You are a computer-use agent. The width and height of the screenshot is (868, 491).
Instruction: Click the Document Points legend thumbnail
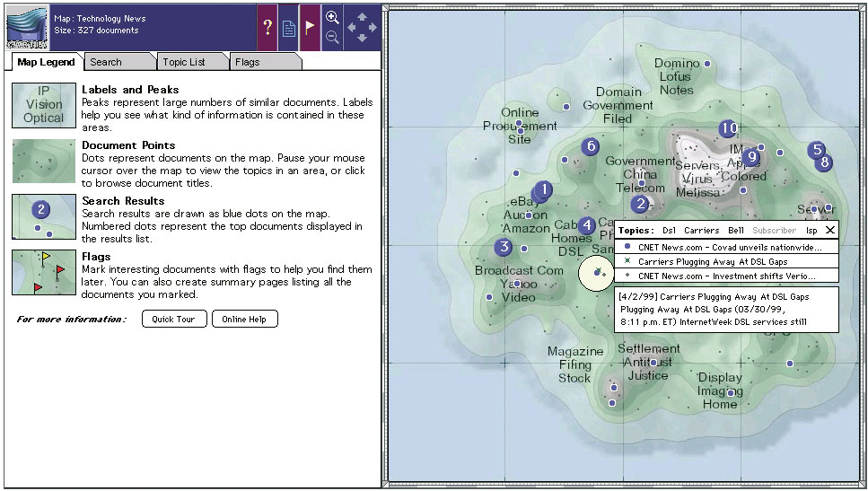click(x=44, y=161)
